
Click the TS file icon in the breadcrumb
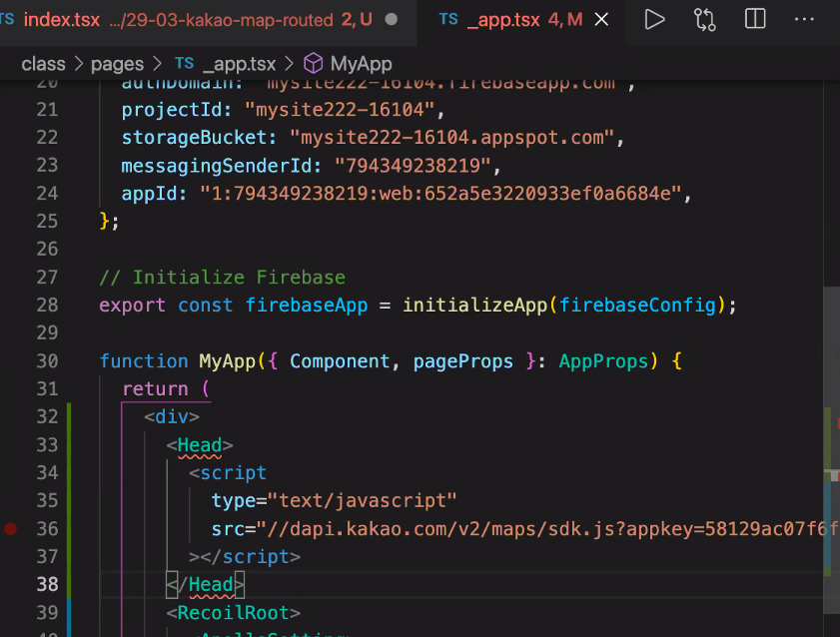pyautogui.click(x=185, y=63)
